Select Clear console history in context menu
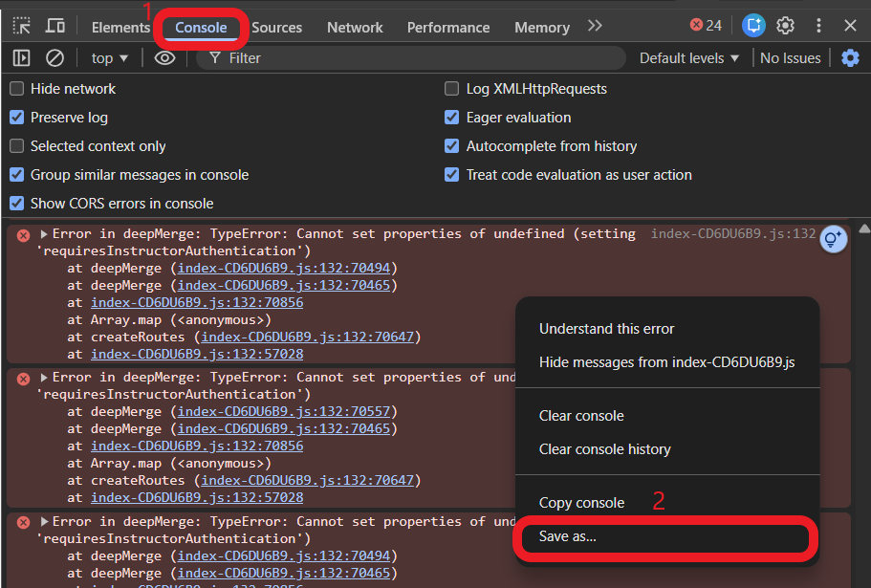This screenshot has width=871, height=588. click(x=667, y=449)
